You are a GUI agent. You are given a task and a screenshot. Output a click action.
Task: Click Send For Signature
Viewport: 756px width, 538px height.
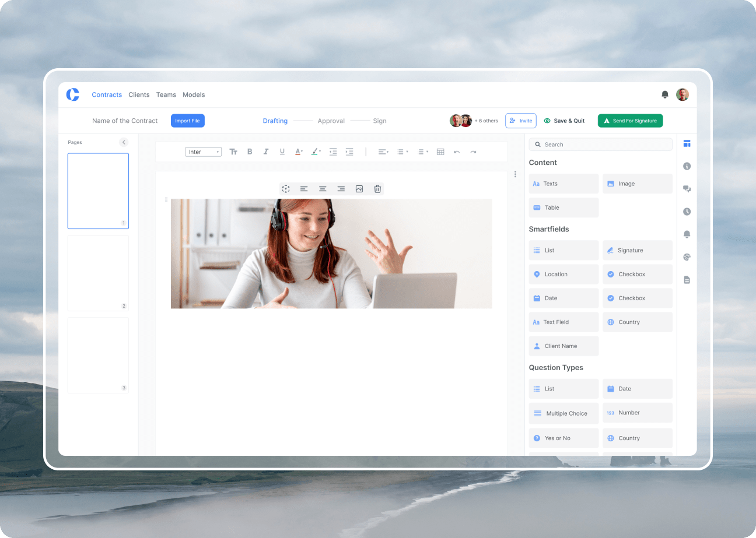(x=630, y=121)
